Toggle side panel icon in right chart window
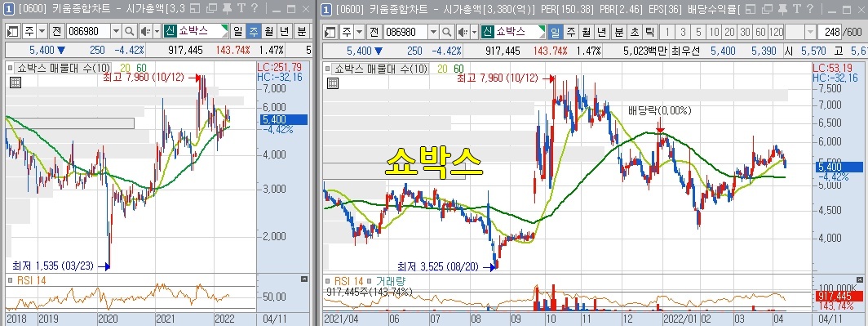 coord(330,32)
